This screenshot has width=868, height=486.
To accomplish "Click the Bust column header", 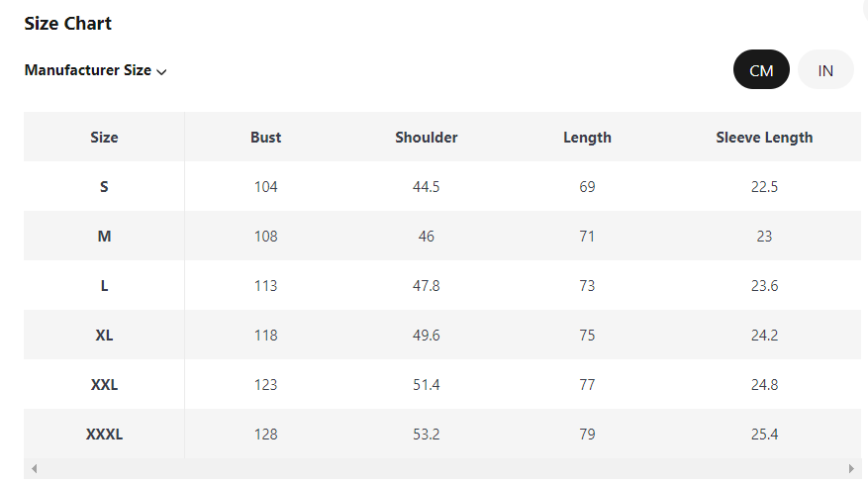I will pyautogui.click(x=265, y=138).
